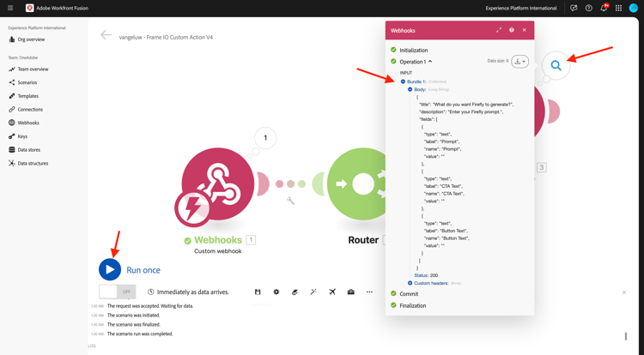Collapse the Body long string
This screenshot has height=355, width=644.
point(410,89)
